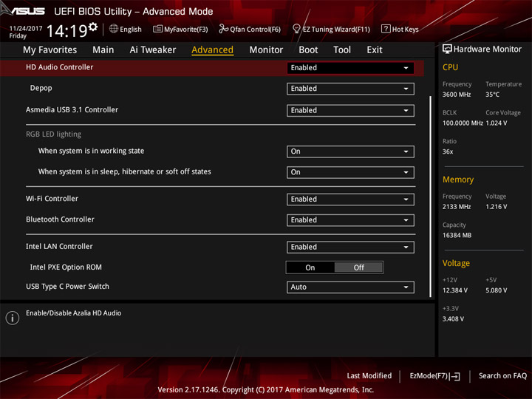Open the RGB LED working state dropdown

[x=350, y=151]
